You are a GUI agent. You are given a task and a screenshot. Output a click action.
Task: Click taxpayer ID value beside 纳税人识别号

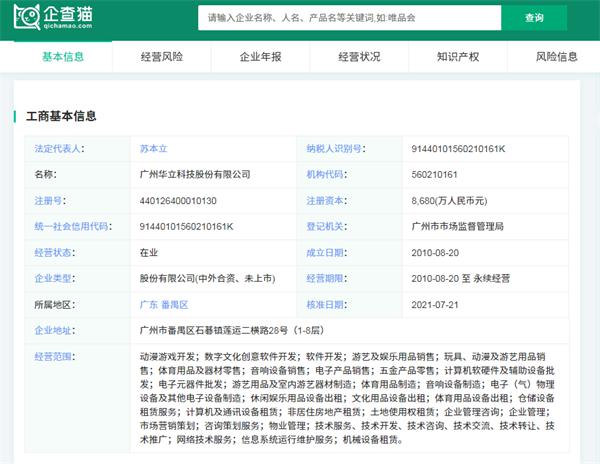point(458,148)
